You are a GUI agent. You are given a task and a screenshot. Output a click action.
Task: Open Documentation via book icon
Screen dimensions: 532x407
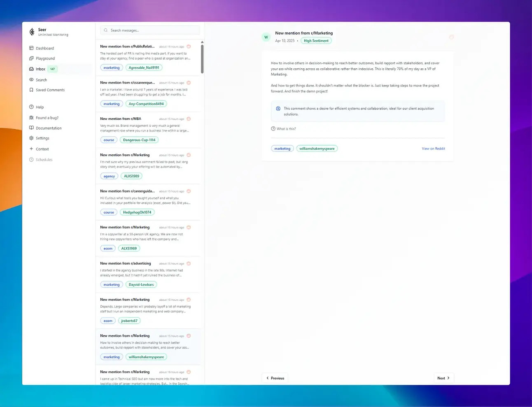click(31, 128)
